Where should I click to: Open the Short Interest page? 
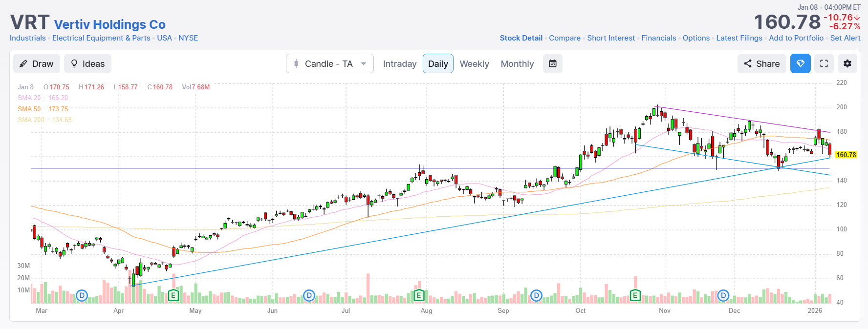pyautogui.click(x=611, y=38)
